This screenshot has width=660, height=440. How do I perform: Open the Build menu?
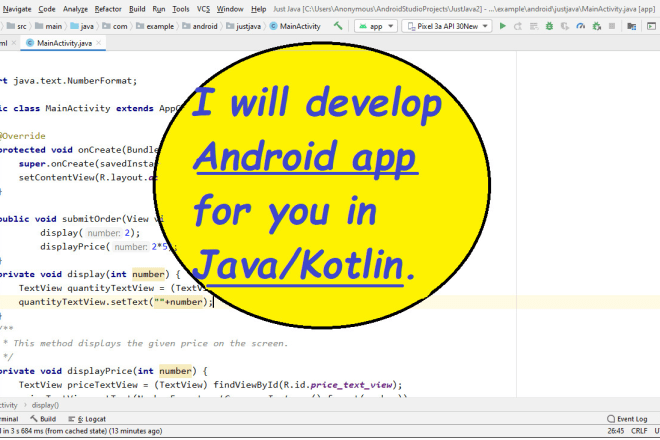(137, 9)
